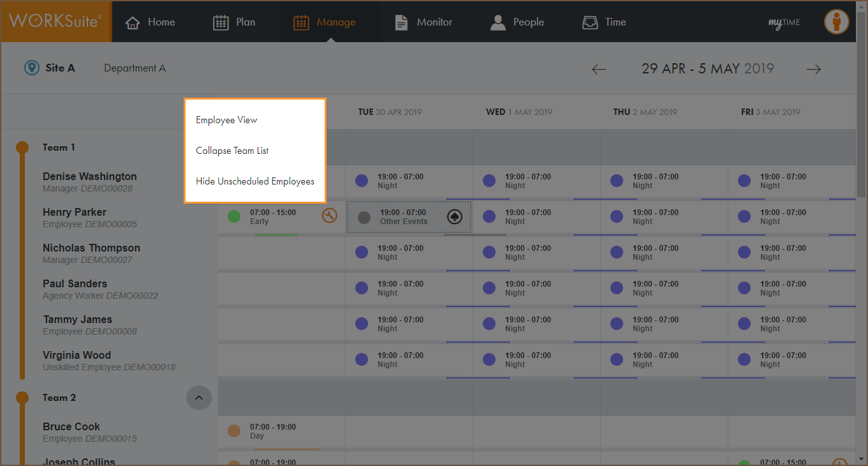
Task: Click the wrench icon on Henry Parker's Early shift
Action: point(329,216)
